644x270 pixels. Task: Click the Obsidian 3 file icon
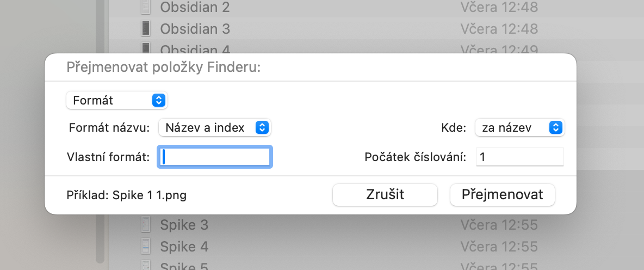coord(145,28)
